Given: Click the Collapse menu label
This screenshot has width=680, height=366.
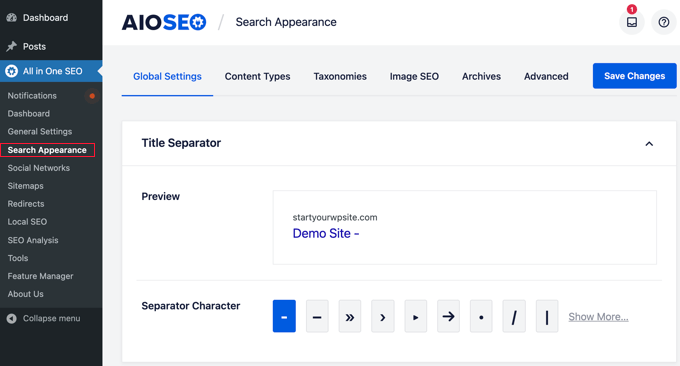Looking at the screenshot, I should click(52, 318).
